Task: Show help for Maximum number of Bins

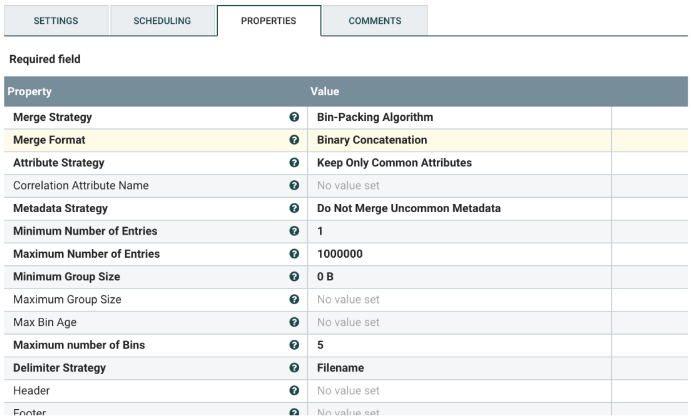Action: (x=294, y=345)
